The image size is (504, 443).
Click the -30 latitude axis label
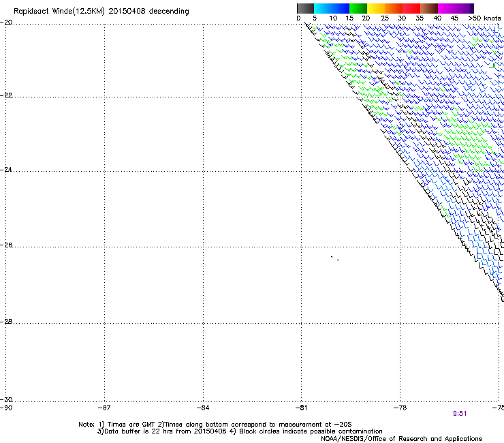click(6, 399)
